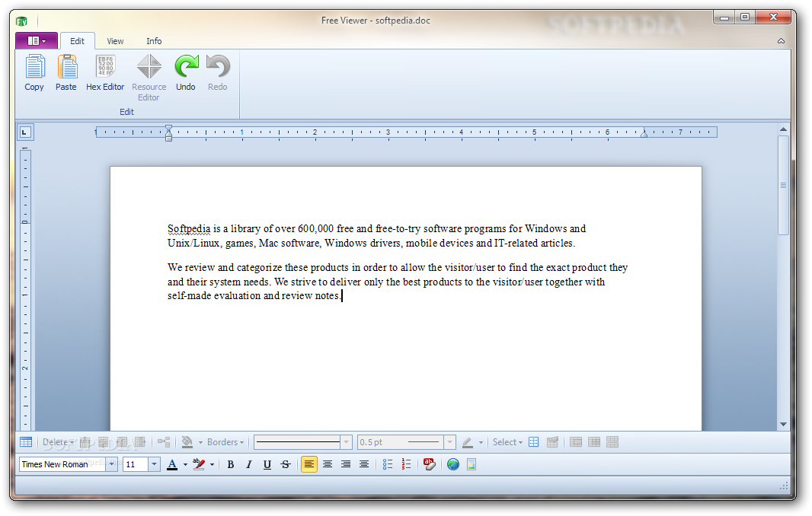Screen dimensions: 812x516
Task: Click the word 'Softpedia' in the document
Action: (x=189, y=229)
